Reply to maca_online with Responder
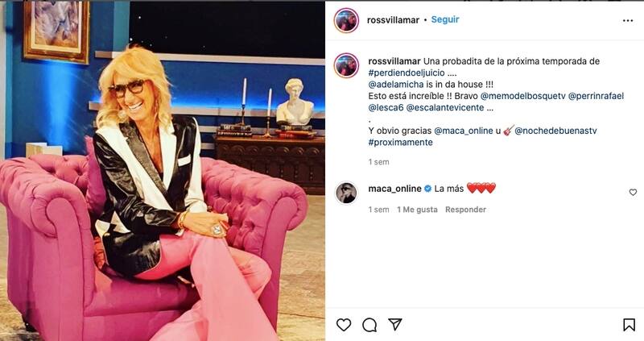Viewport: 644px width, 341px height. 465,210
